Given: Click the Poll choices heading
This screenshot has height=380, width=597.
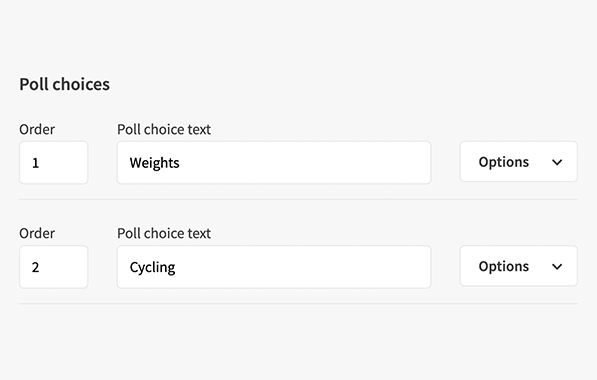Looking at the screenshot, I should tap(64, 84).
